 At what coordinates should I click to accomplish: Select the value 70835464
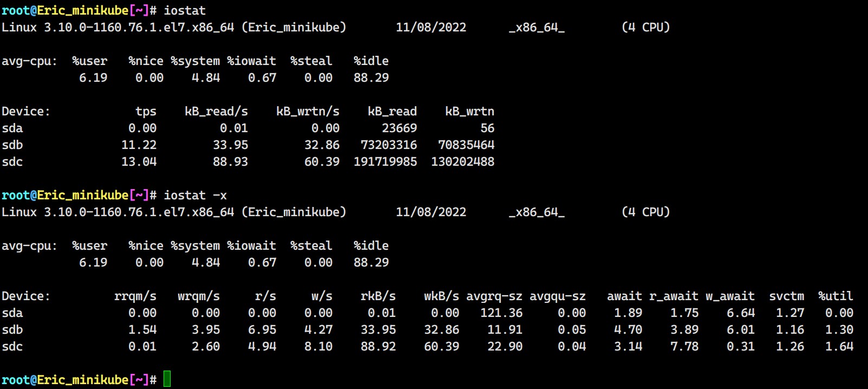pyautogui.click(x=466, y=145)
